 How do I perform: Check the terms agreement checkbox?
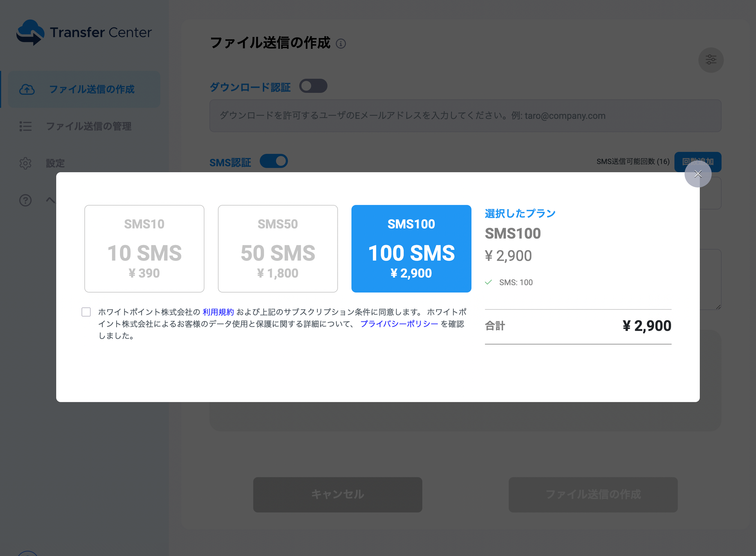[x=86, y=312]
